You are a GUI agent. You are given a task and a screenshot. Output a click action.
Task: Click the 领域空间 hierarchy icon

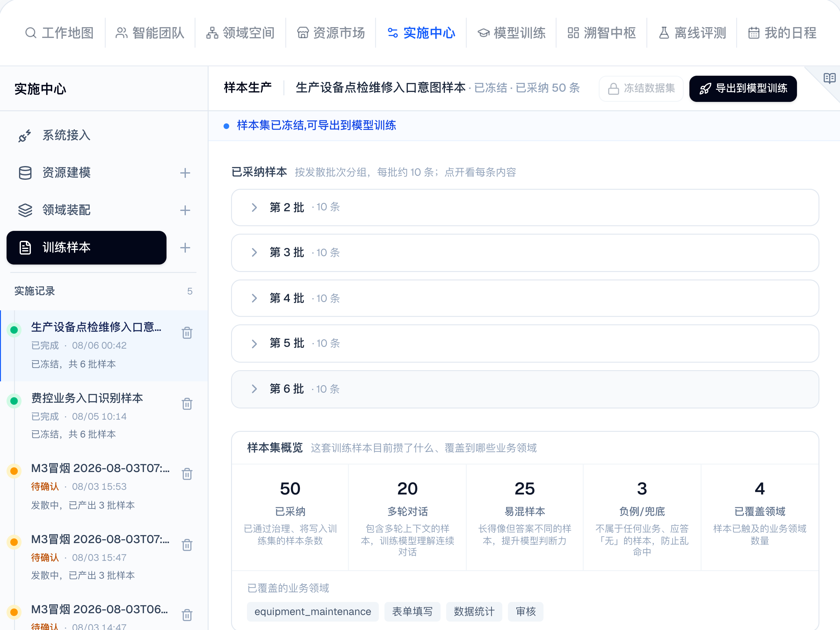212,33
